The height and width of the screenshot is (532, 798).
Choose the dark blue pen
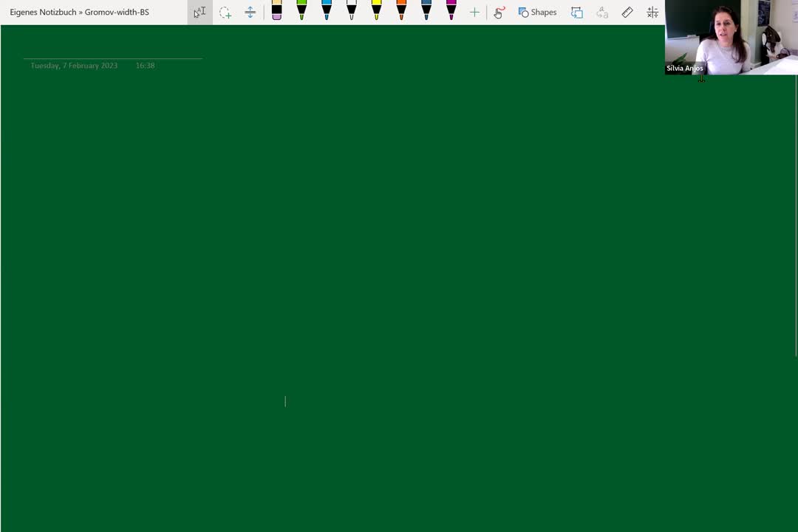426,11
